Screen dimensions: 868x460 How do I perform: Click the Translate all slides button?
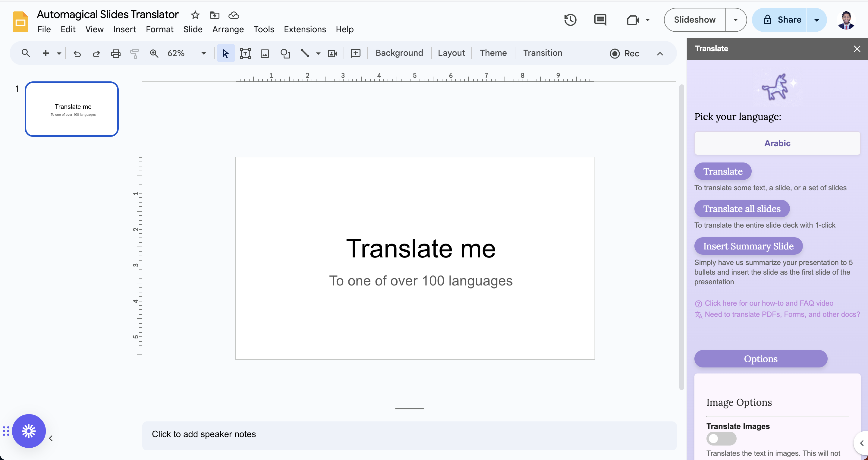coord(742,209)
